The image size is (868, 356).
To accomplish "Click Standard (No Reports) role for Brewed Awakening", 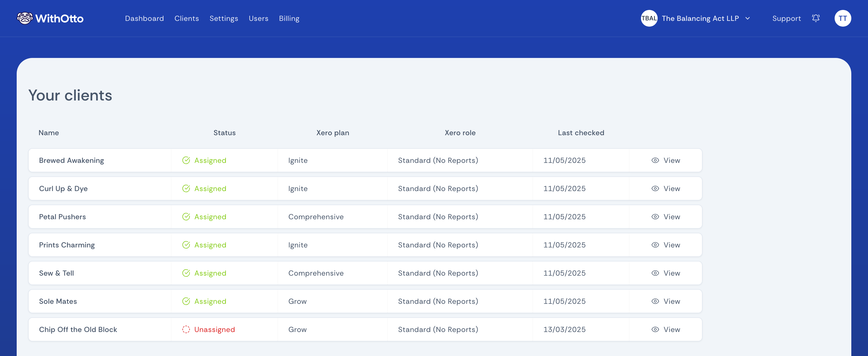I will click(438, 160).
